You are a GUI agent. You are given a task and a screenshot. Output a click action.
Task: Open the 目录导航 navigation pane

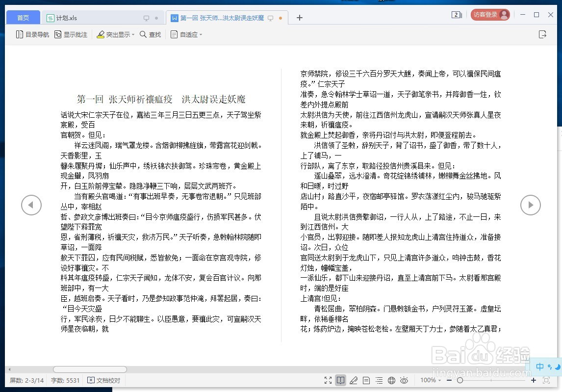(x=32, y=34)
